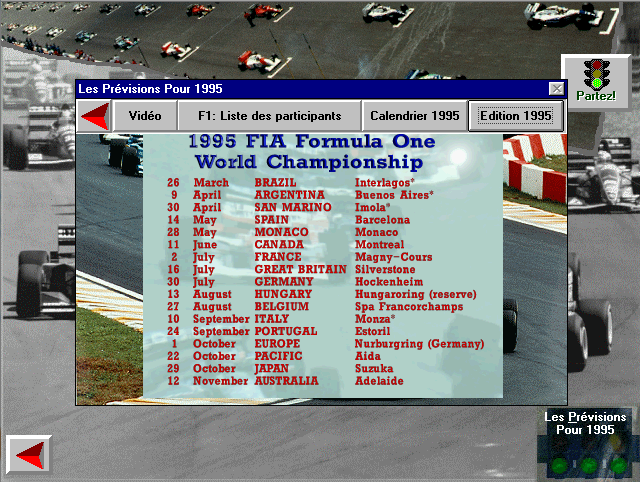The height and width of the screenshot is (482, 640).
Task: Click the Partez! traffic light icon
Action: (x=596, y=81)
